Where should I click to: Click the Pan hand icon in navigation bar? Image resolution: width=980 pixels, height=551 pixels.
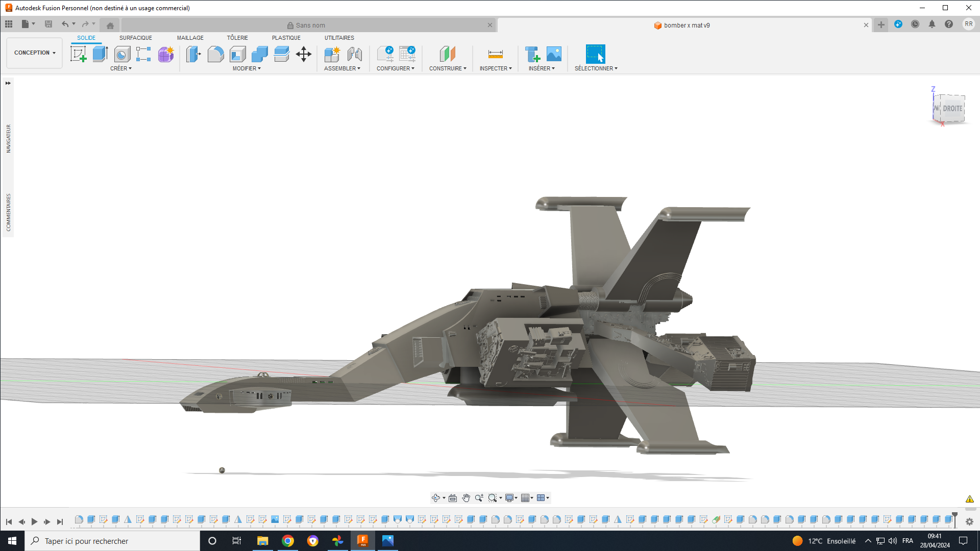point(466,498)
